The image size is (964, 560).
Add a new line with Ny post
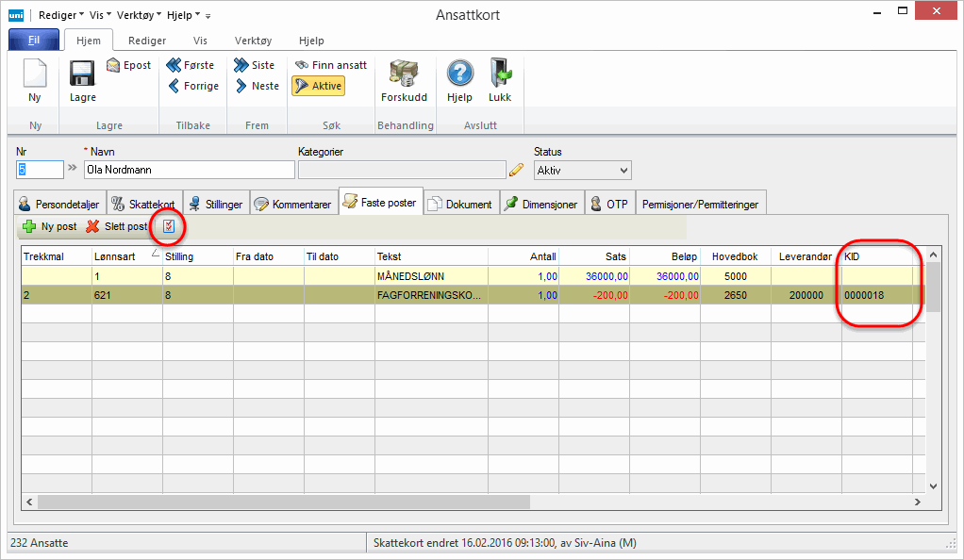[x=50, y=226]
